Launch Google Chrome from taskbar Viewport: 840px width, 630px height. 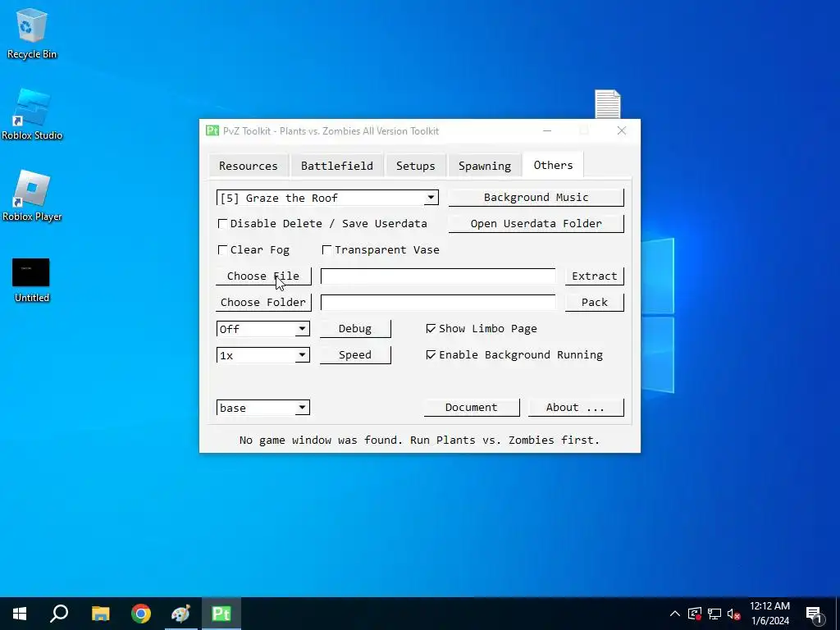[141, 614]
